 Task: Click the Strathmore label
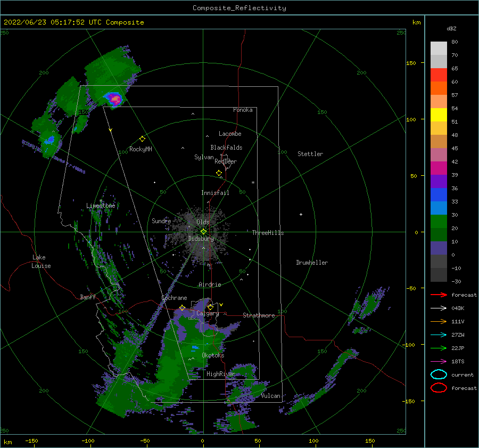point(259,315)
